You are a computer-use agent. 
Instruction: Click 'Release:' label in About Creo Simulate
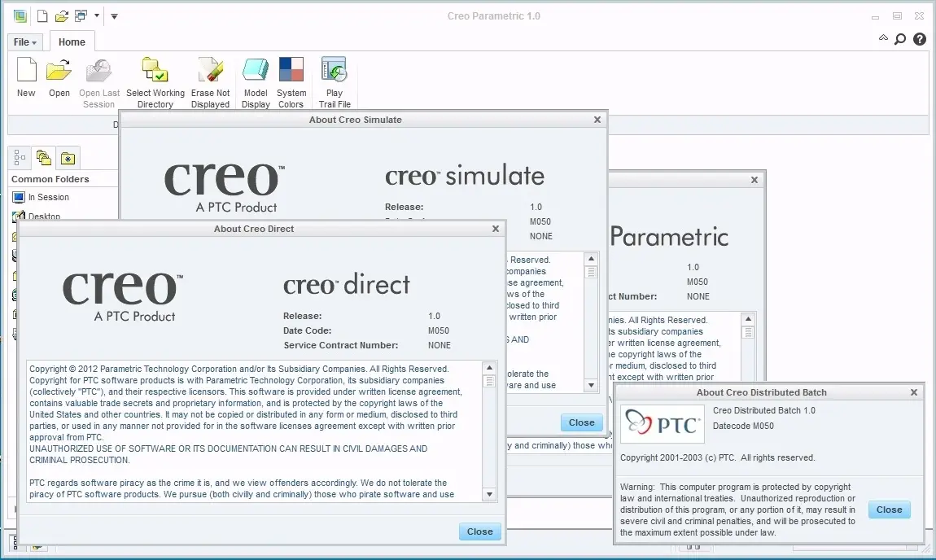405,207
